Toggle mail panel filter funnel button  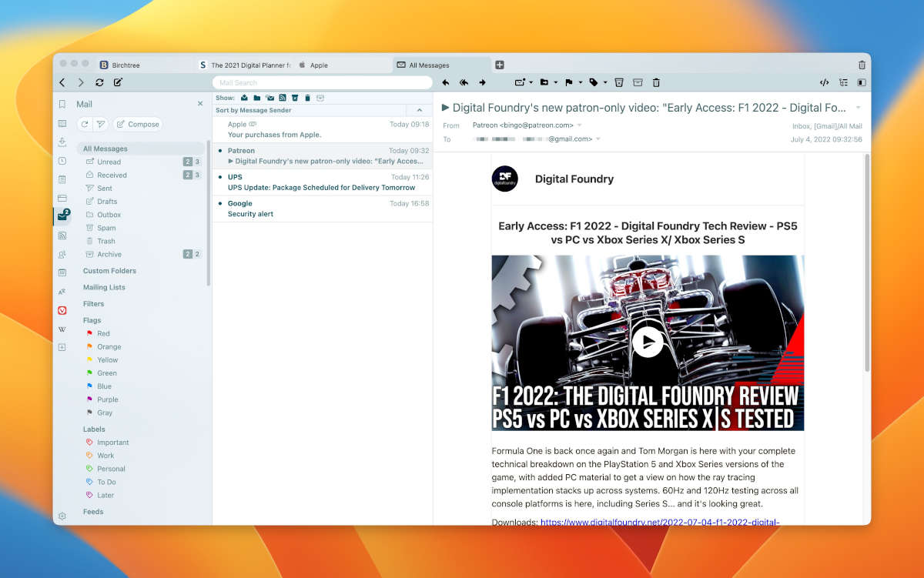(101, 124)
